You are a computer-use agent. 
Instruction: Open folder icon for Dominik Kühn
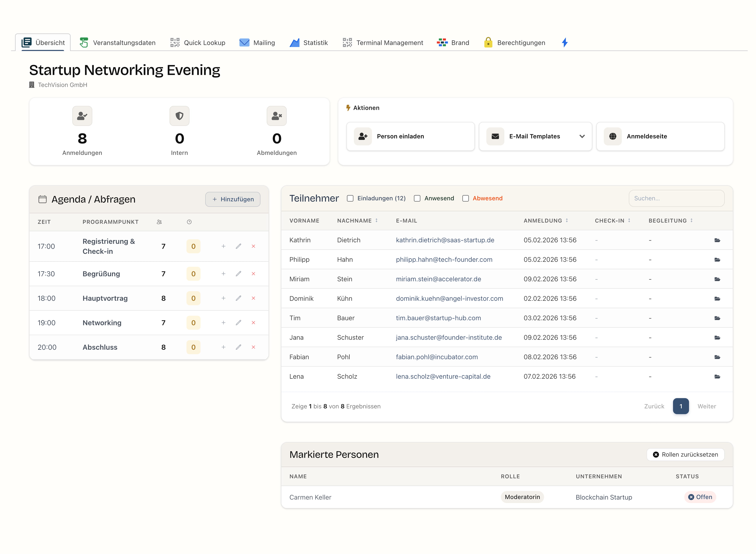717,298
